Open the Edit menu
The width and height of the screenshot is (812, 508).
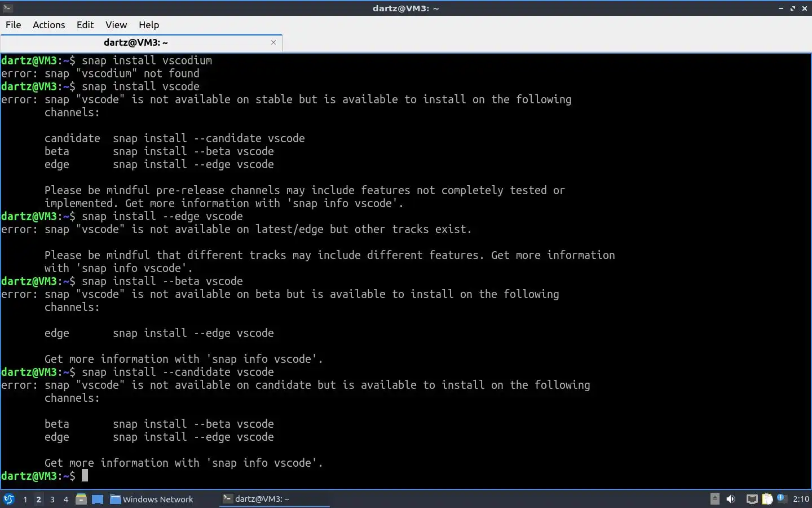pos(85,25)
